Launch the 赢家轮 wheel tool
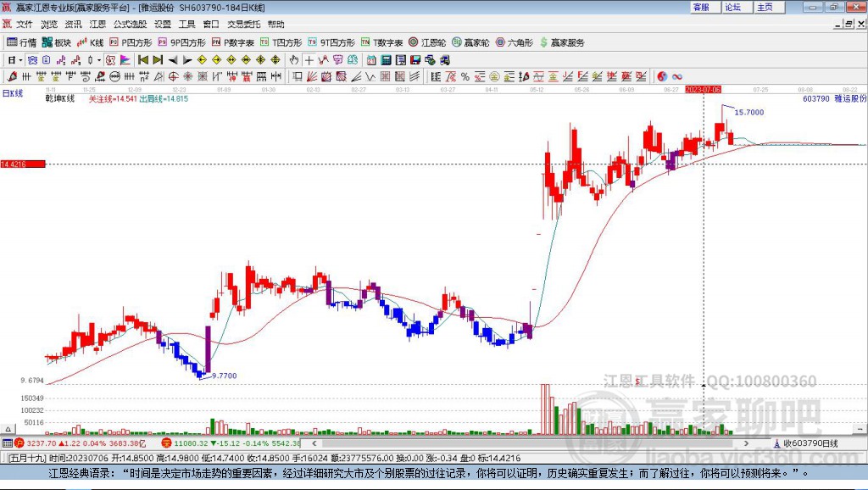 (470, 42)
